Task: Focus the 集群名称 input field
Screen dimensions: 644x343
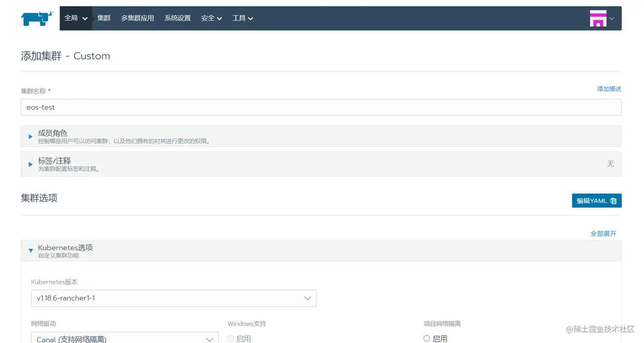Action: 321,107
